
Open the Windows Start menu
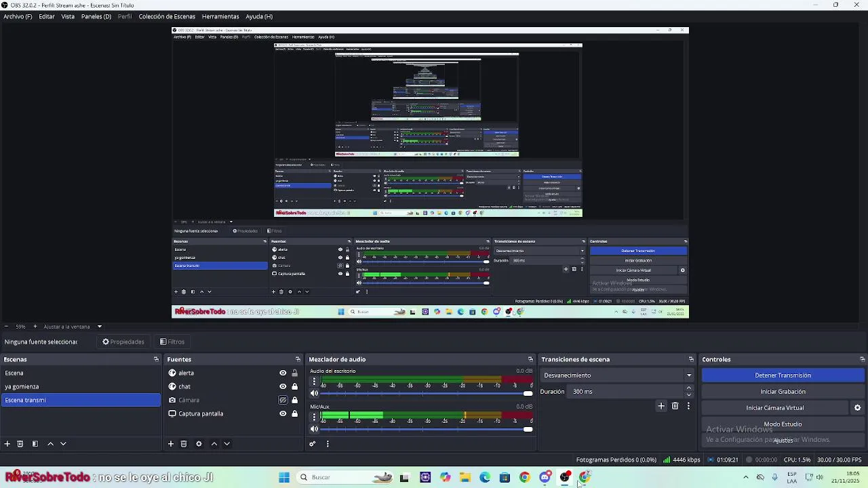coord(284,477)
